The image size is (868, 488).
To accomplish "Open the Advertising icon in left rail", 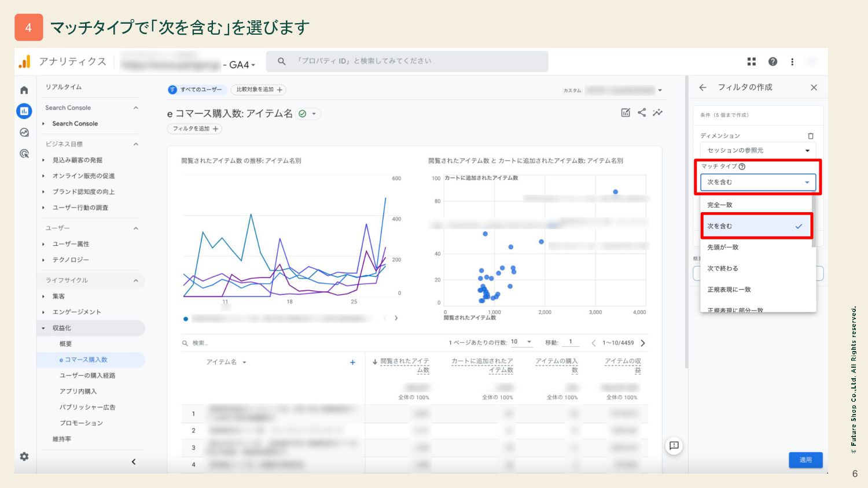I will coord(24,154).
